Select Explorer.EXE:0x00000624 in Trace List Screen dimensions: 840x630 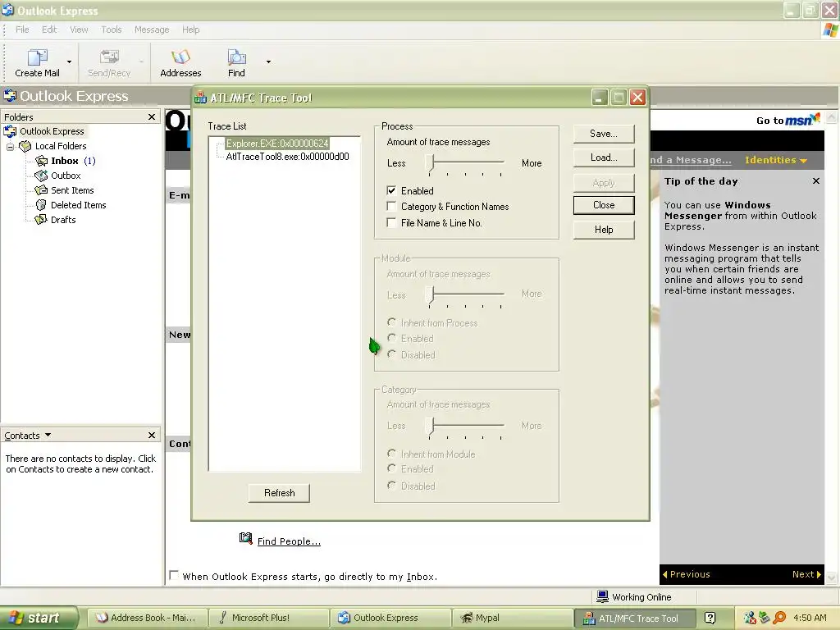[277, 144]
